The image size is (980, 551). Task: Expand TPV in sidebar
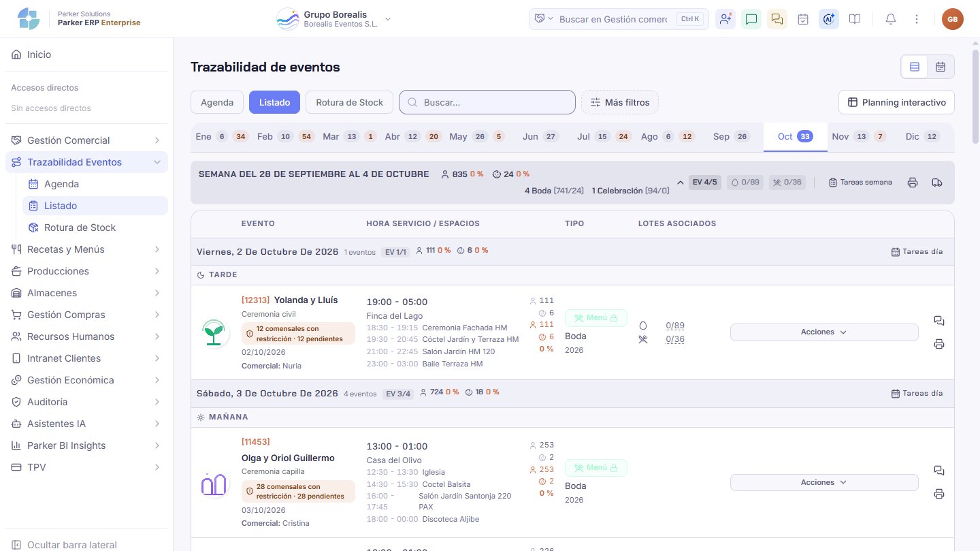[x=86, y=467]
